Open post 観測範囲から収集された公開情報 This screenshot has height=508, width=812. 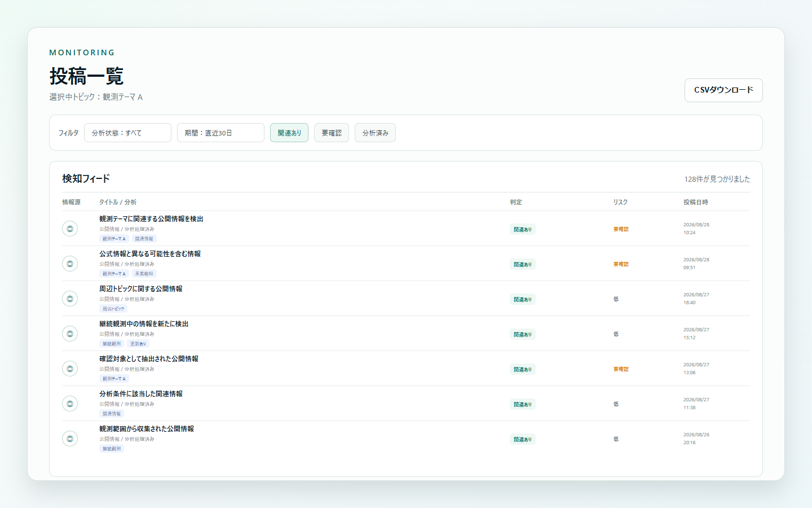click(x=147, y=429)
